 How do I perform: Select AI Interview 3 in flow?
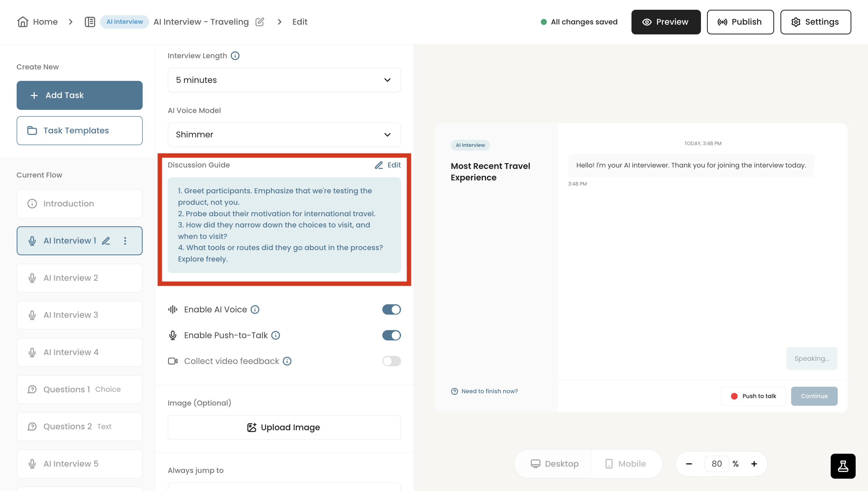[x=80, y=315]
